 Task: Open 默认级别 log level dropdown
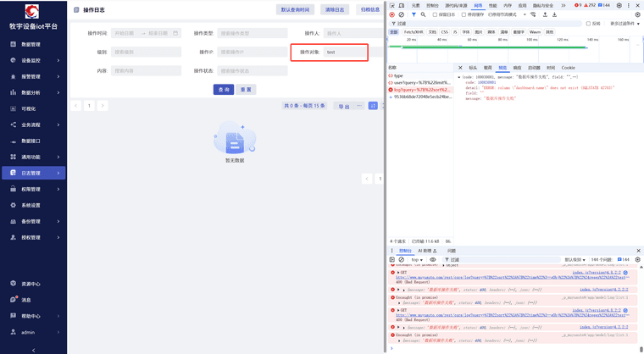(x=575, y=259)
